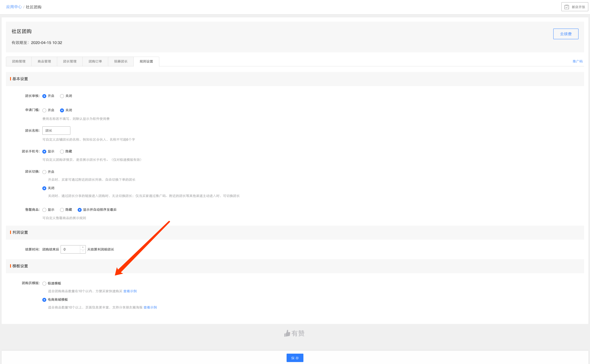Open the 商品管理 tab
Viewport: 590px width, 364px height.
coord(44,61)
